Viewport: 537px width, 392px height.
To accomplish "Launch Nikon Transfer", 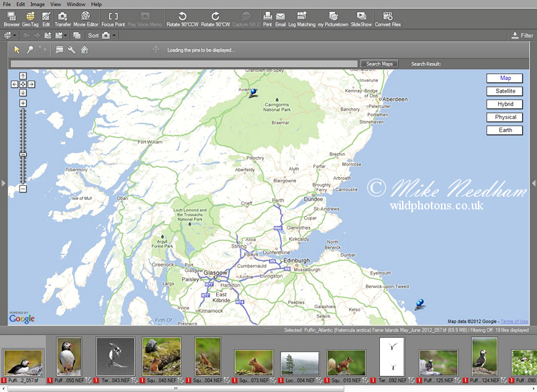I will (62, 19).
